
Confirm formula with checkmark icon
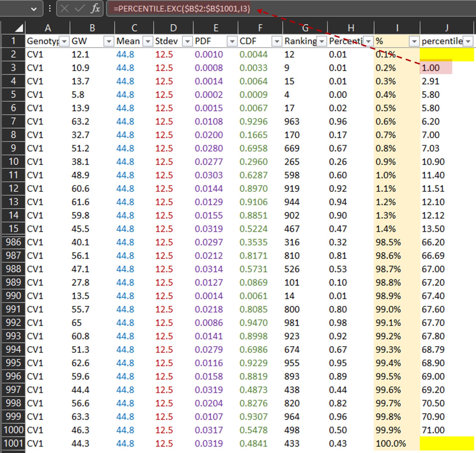(79, 9)
